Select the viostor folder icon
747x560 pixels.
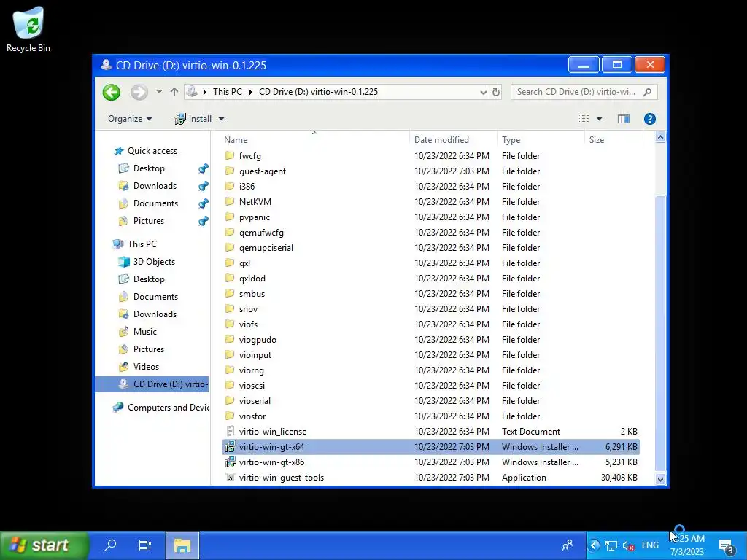point(230,416)
